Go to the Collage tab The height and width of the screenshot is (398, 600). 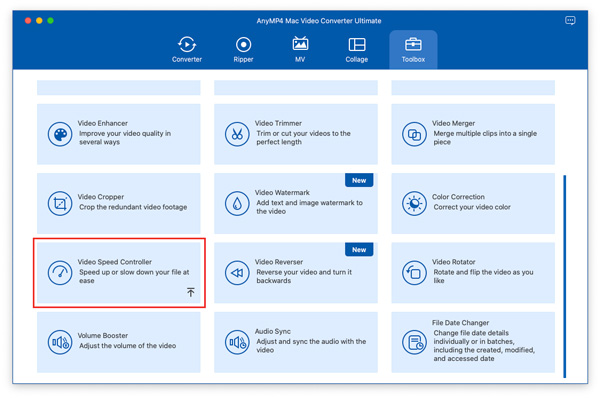[357, 49]
